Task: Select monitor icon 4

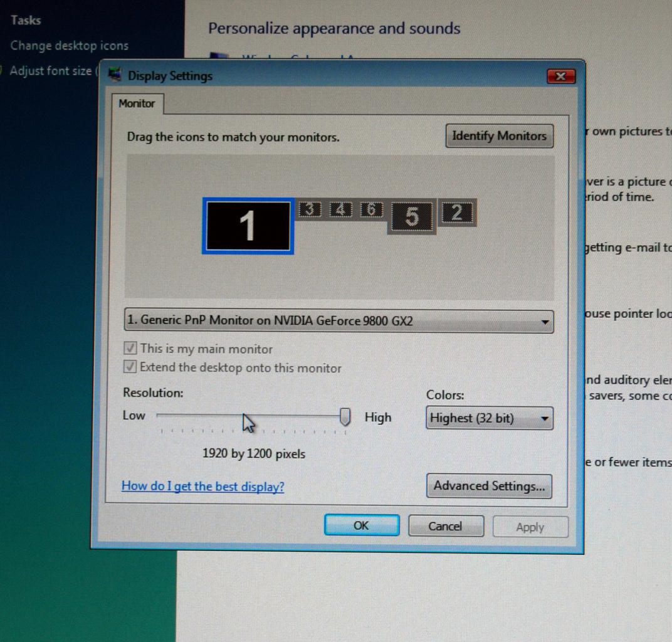Action: [x=341, y=209]
